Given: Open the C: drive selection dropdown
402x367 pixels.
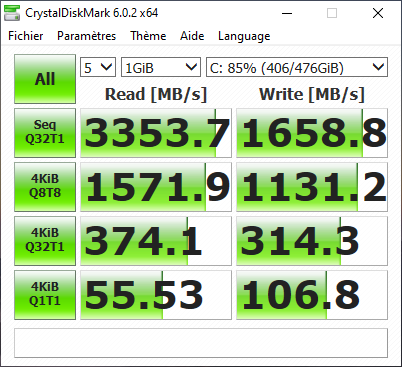Looking at the screenshot, I should (297, 67).
